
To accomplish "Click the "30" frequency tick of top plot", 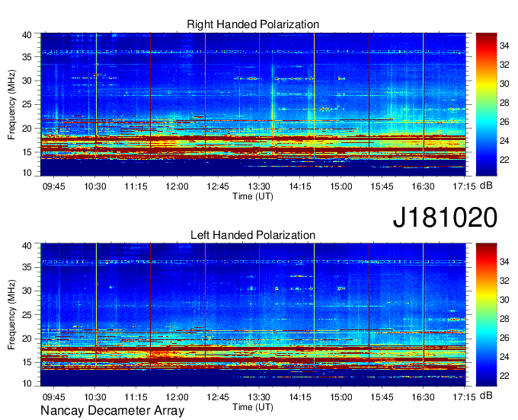I will pos(27,81).
